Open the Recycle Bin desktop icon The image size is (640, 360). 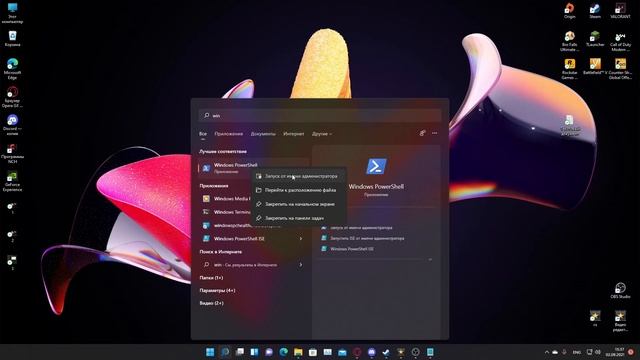(12, 38)
